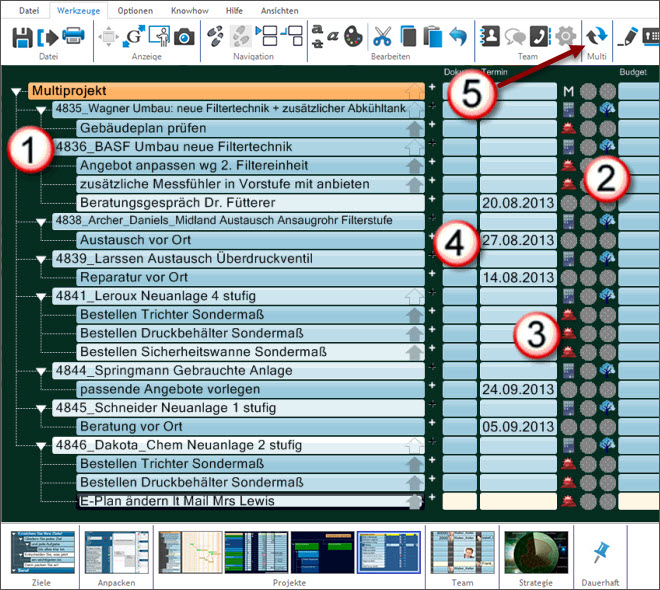Click the footprints icon in Navigation group
Viewport: 660px width, 590px height.
214,37
